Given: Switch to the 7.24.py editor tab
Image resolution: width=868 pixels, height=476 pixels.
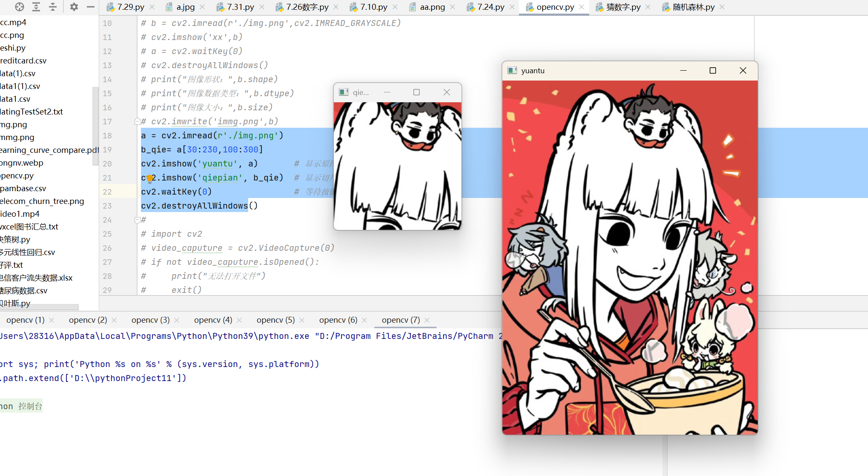Looking at the screenshot, I should [x=491, y=7].
